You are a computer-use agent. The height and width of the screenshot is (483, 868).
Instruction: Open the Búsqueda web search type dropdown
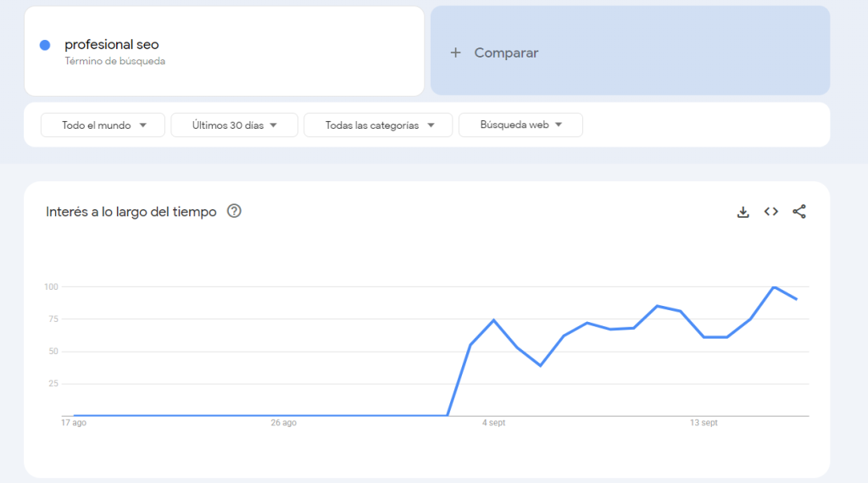(520, 125)
